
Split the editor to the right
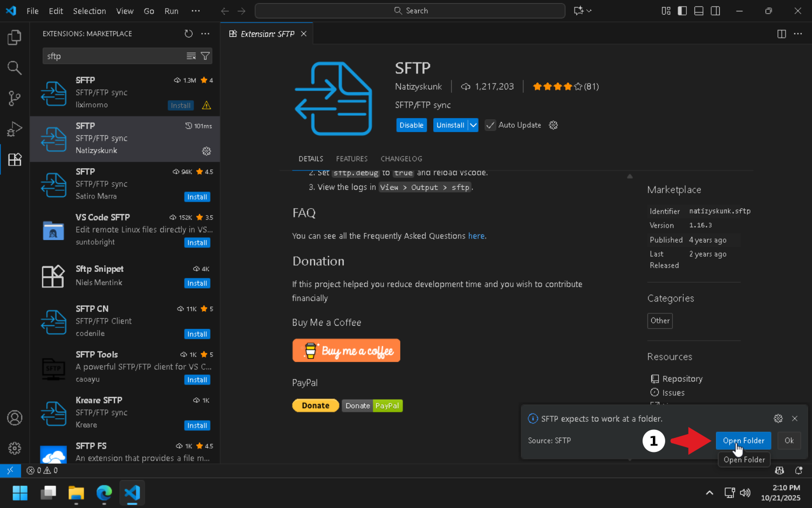[781, 34]
